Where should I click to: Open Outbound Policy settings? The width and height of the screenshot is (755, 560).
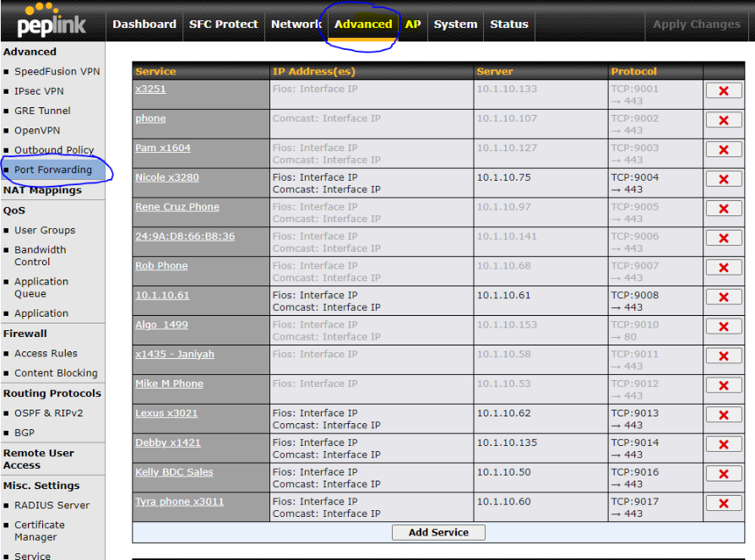(x=53, y=150)
